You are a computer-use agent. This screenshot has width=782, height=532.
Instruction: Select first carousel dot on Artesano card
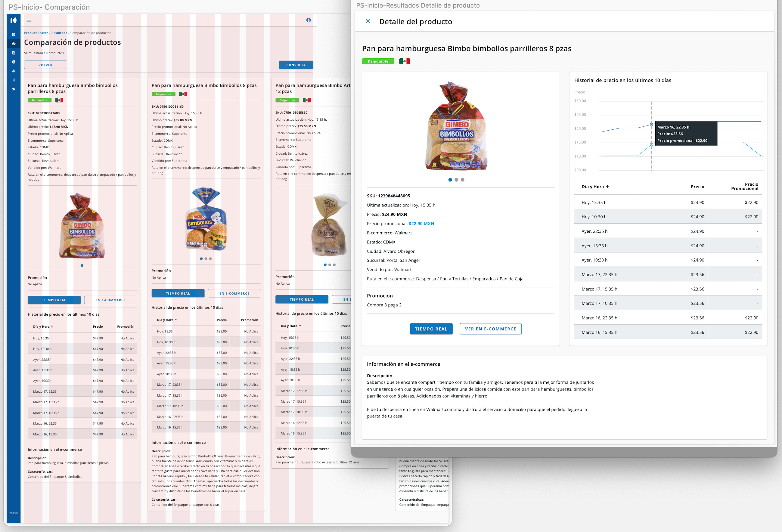click(x=325, y=265)
